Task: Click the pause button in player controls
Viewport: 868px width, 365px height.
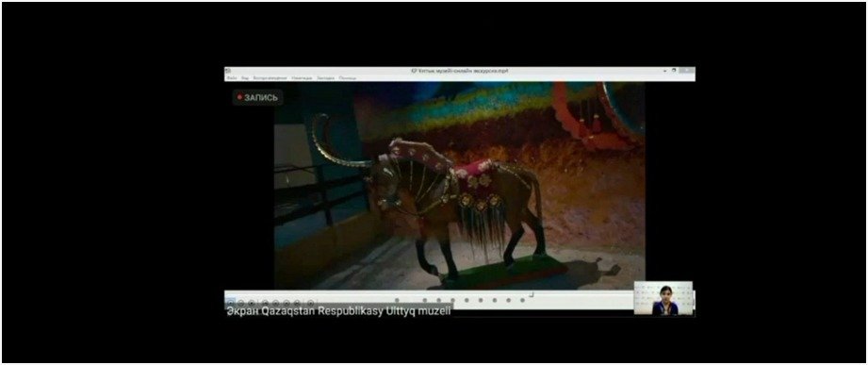Action: click(x=241, y=303)
